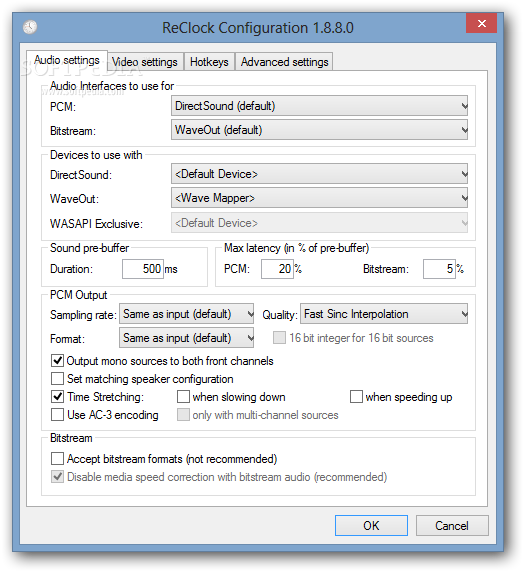Confirm settings with the OK button
524x572 pixels.
pyautogui.click(x=371, y=526)
